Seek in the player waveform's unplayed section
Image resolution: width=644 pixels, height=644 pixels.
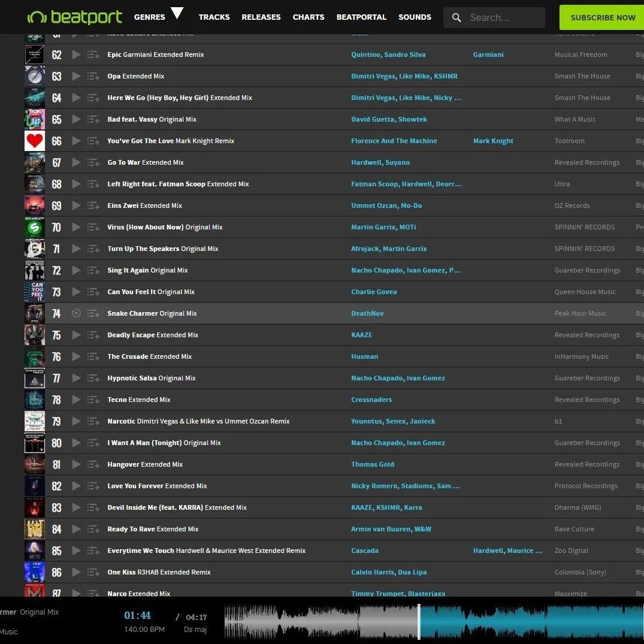click(532, 621)
